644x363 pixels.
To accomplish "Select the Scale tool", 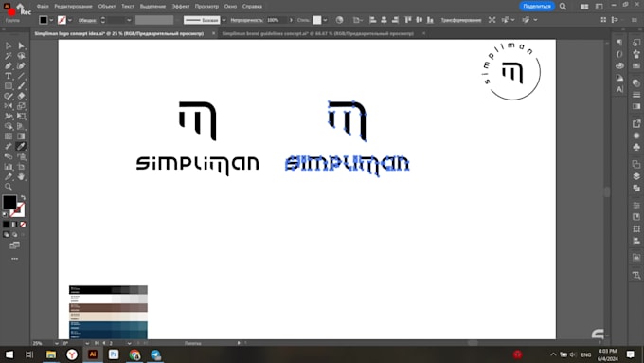I will 22,106.
